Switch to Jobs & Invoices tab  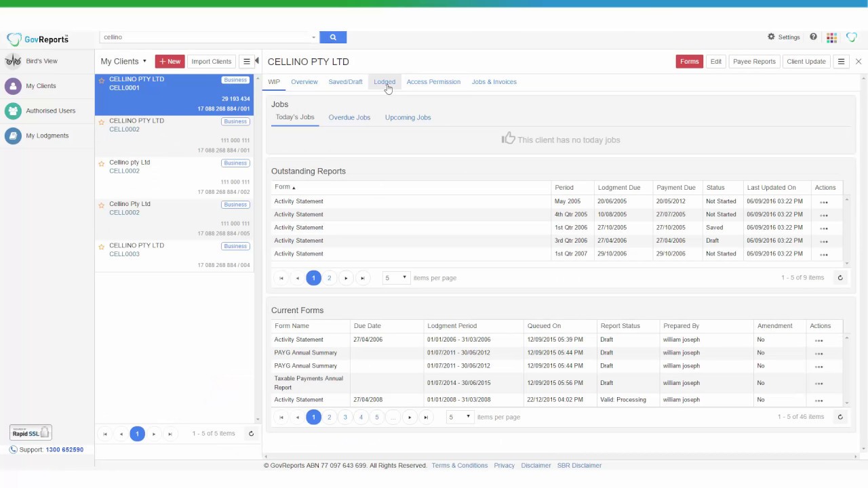(494, 82)
